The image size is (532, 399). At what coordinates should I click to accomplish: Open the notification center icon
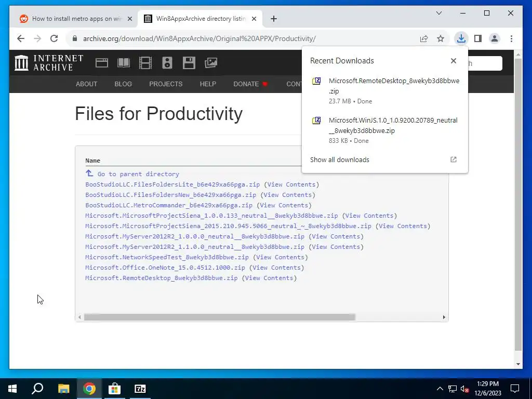pos(515,389)
